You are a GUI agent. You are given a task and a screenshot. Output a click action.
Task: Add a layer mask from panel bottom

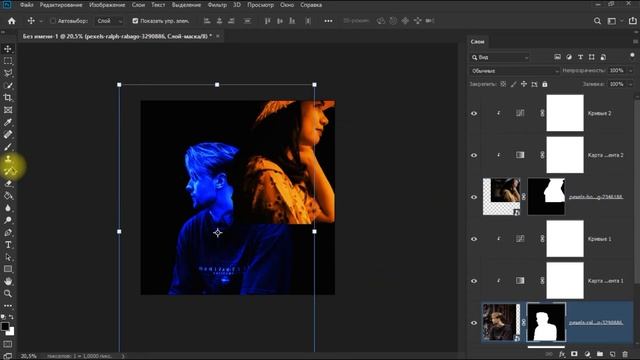coord(574,354)
